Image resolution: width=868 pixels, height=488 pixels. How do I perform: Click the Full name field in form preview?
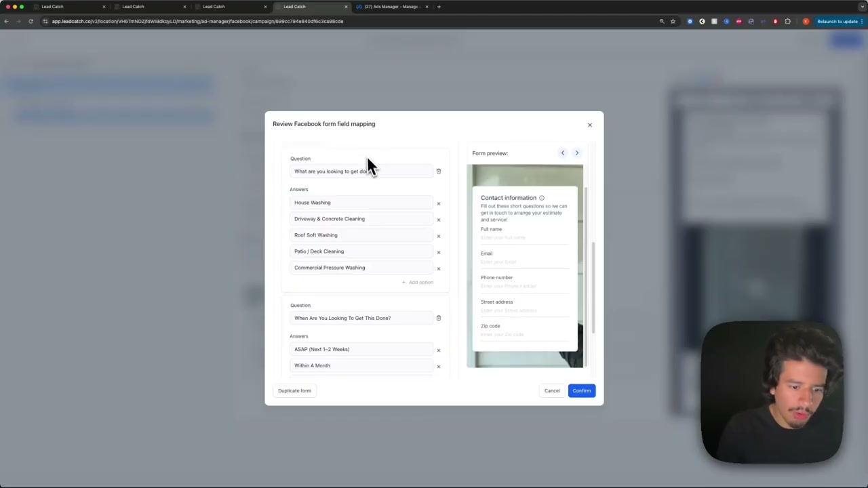pyautogui.click(x=524, y=238)
